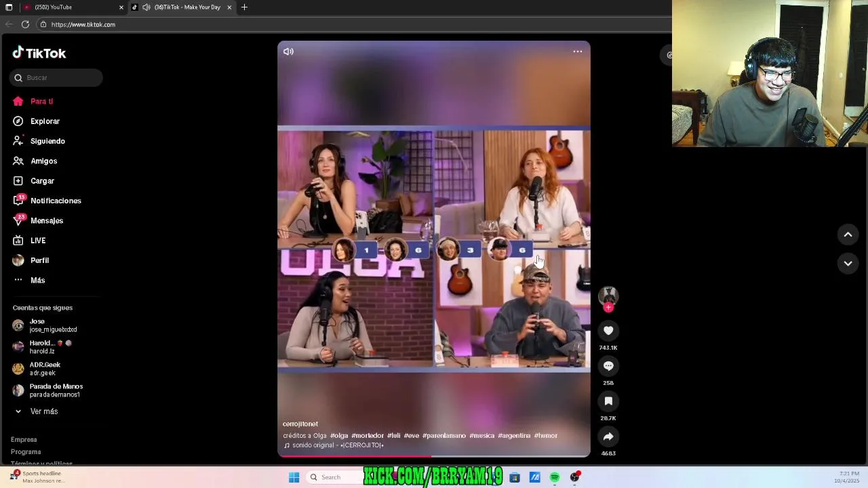Click the taskbar Search box
This screenshot has width=868, height=488.
(334, 477)
